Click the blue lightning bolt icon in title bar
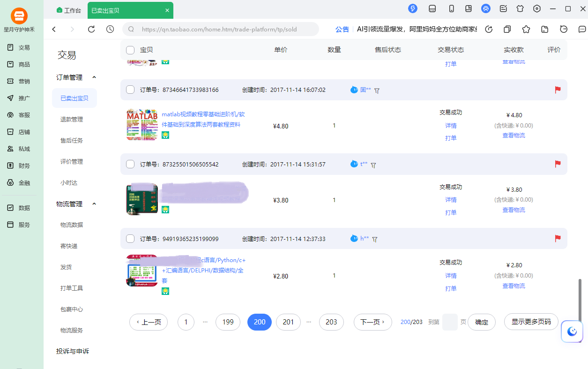This screenshot has width=588, height=369. pyautogui.click(x=413, y=8)
